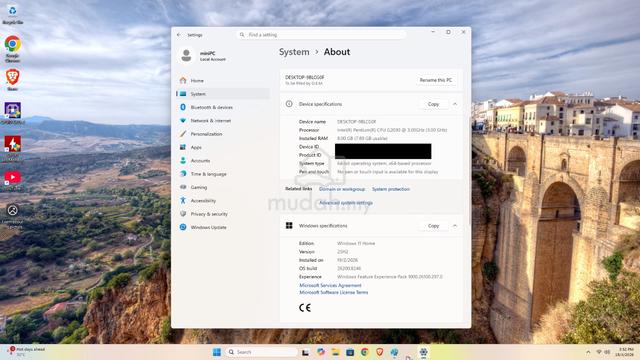Select the Processor value text

click(x=392, y=130)
